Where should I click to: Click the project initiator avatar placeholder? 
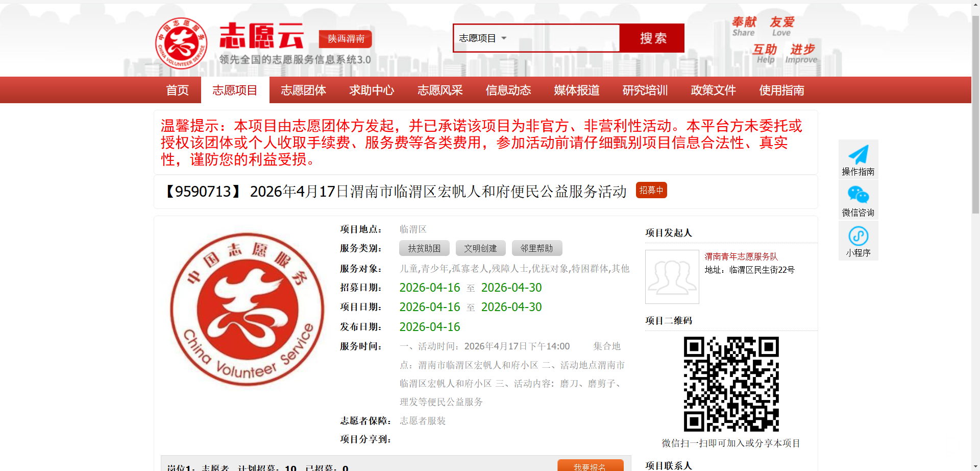tap(672, 277)
